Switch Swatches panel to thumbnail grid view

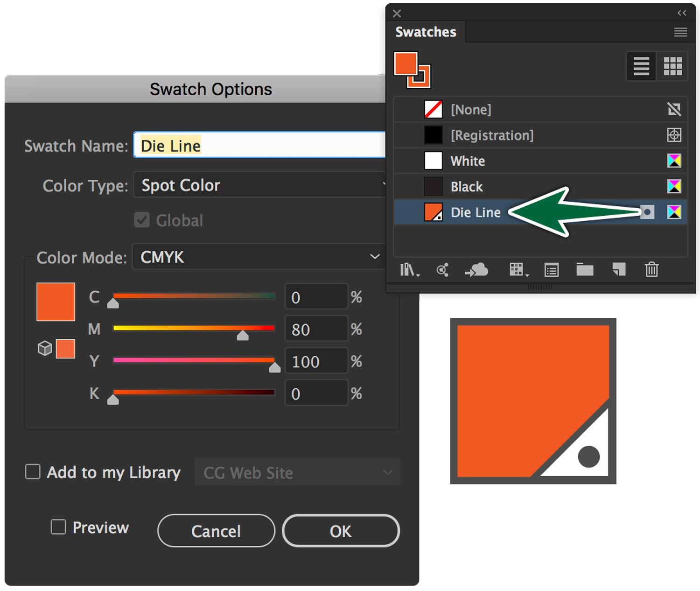click(672, 66)
